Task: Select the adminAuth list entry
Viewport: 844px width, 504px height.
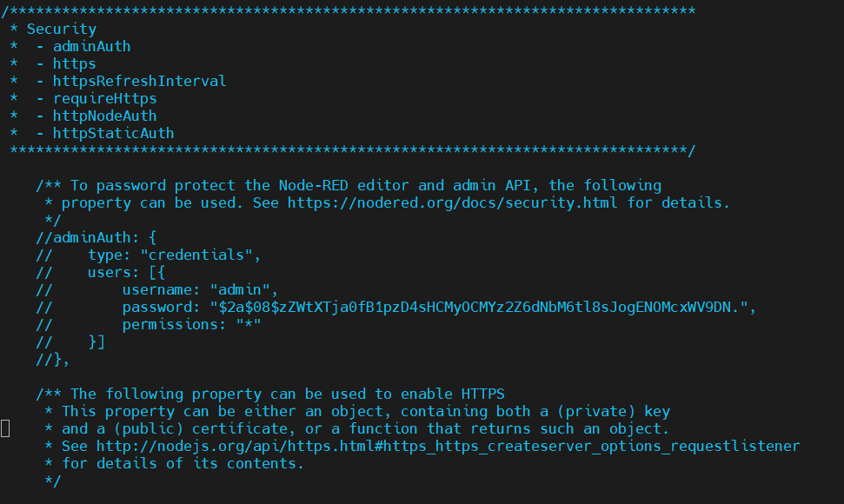Action: point(91,45)
